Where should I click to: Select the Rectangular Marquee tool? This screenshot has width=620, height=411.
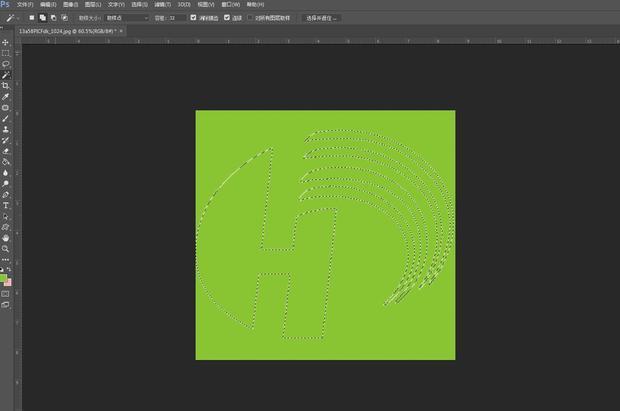(x=6, y=53)
